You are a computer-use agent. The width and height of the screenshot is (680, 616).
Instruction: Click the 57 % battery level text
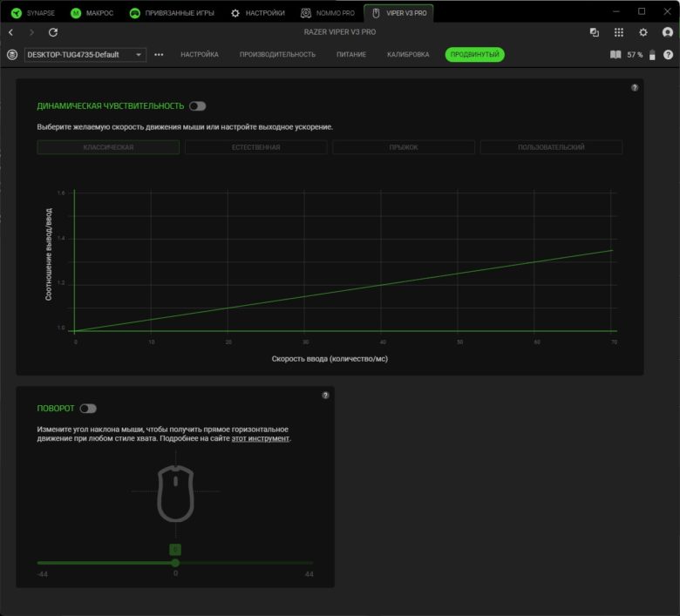[x=635, y=55]
